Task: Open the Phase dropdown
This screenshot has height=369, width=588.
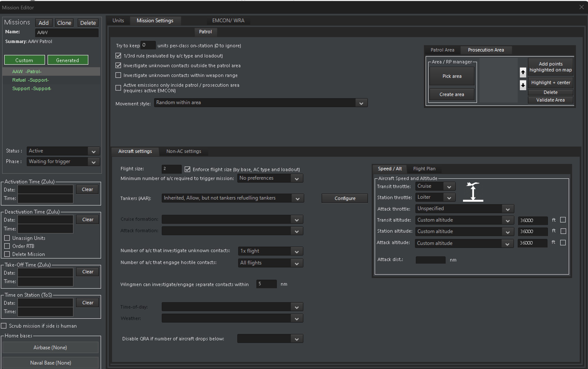Action: pos(63,161)
